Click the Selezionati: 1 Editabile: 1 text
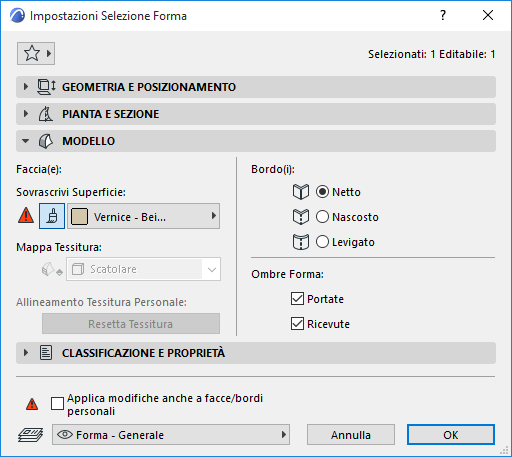Viewport: 512px width, 457px height. pos(431,54)
